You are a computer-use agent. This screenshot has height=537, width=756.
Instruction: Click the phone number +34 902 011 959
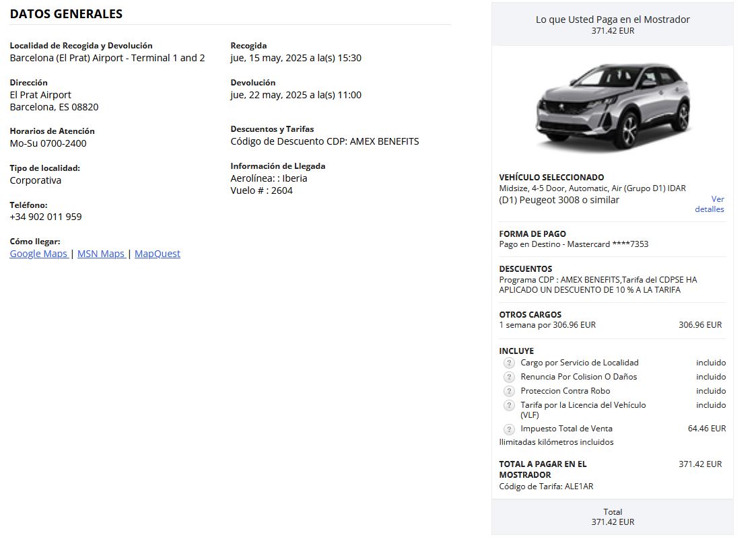pyautogui.click(x=46, y=217)
